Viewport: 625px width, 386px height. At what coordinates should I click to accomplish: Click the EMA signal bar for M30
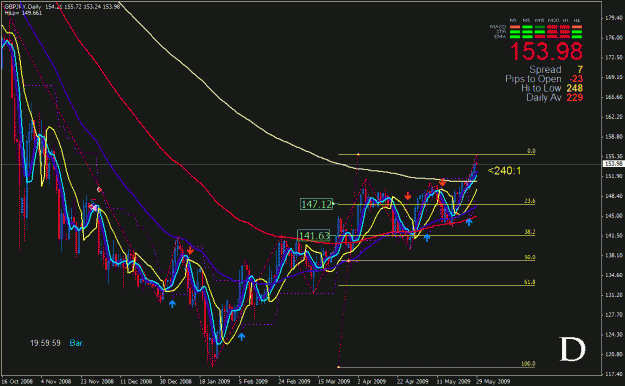coord(552,37)
